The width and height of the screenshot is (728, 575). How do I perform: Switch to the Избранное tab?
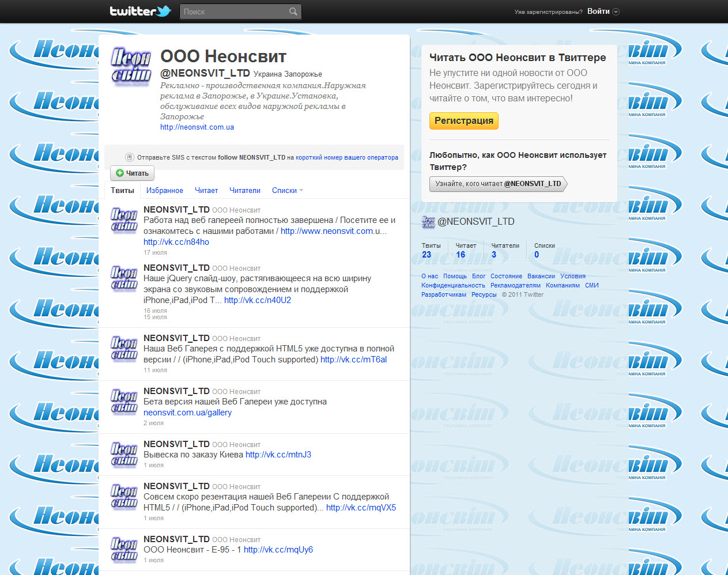(x=165, y=191)
